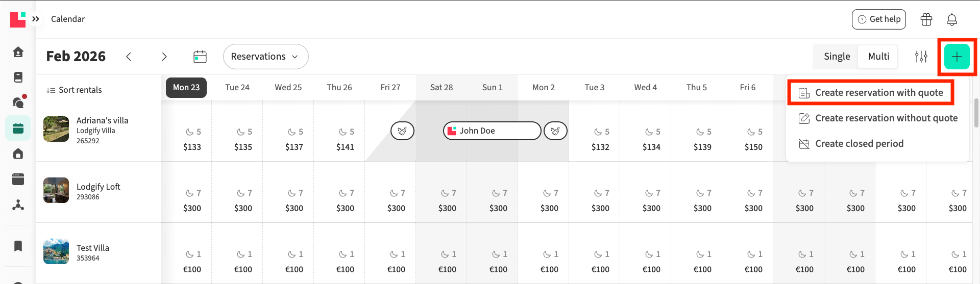Open the Reservations dropdown

pyautogui.click(x=265, y=57)
